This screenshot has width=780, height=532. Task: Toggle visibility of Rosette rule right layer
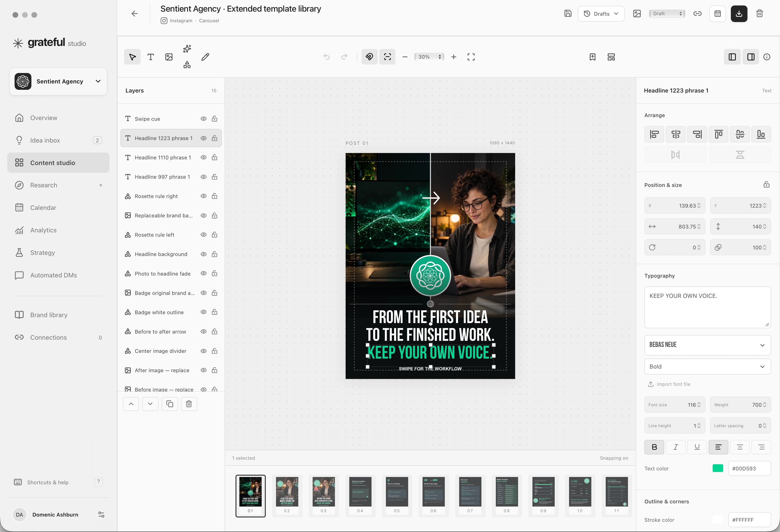point(203,196)
